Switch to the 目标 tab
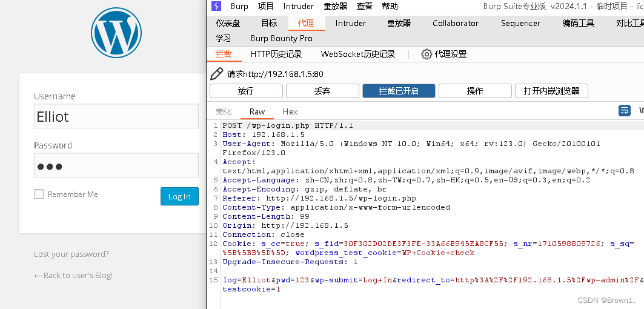The image size is (644, 309). click(x=269, y=24)
